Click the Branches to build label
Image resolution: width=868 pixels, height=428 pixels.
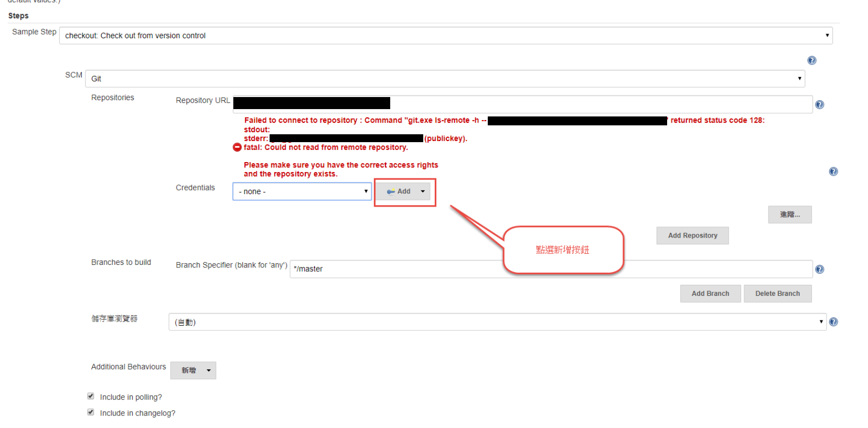click(x=121, y=262)
